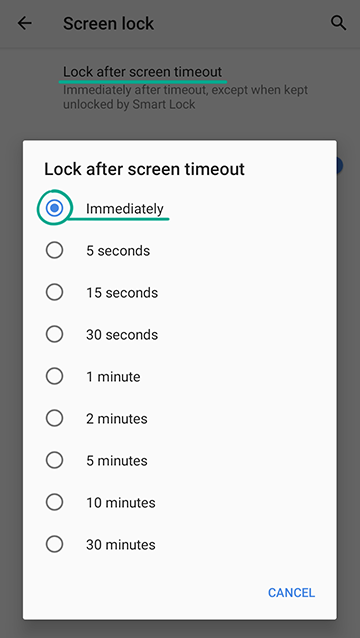The image size is (360, 638).
Task: Click the Screen lock page title
Action: (x=108, y=24)
